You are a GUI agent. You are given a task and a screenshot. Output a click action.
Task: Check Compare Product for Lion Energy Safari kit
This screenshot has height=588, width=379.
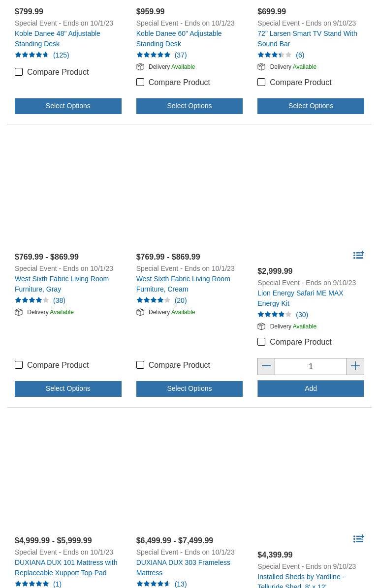(x=261, y=342)
